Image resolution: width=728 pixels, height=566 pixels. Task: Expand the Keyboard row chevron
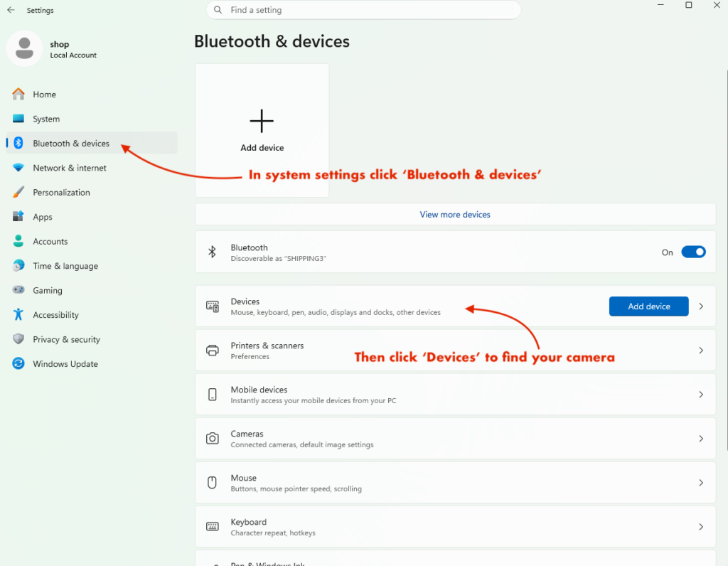pos(701,527)
